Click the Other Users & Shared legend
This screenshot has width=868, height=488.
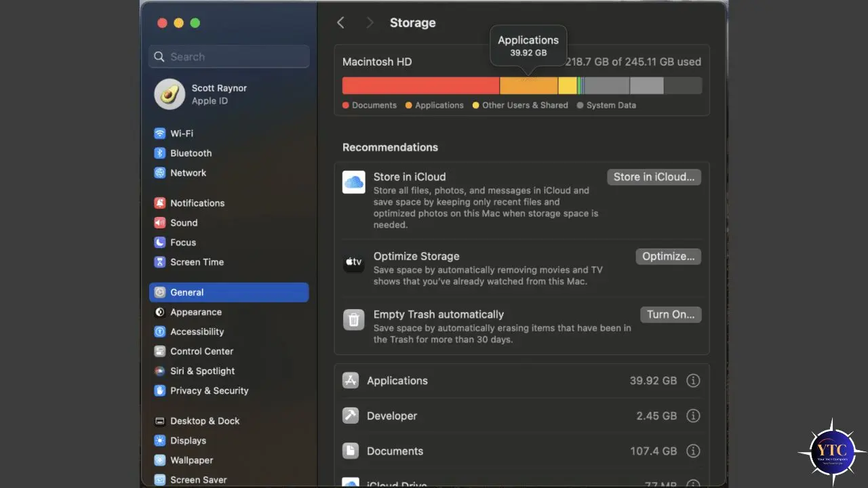pos(525,105)
